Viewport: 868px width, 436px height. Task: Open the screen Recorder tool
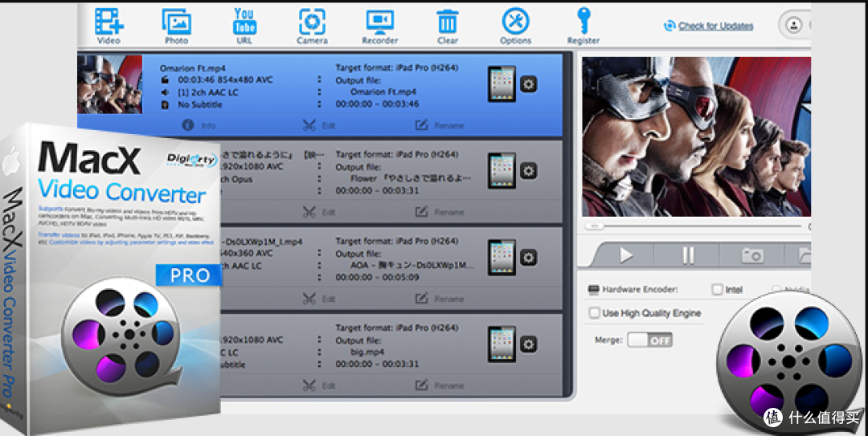[379, 26]
